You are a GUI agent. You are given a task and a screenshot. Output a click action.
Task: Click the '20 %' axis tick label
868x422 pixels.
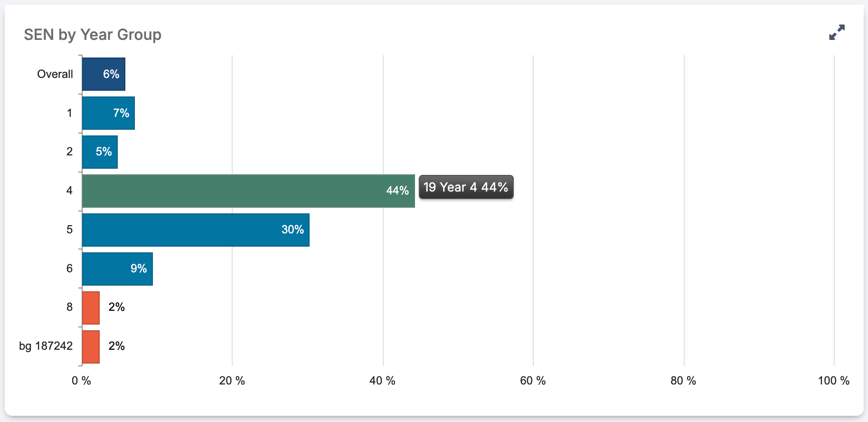click(x=232, y=381)
